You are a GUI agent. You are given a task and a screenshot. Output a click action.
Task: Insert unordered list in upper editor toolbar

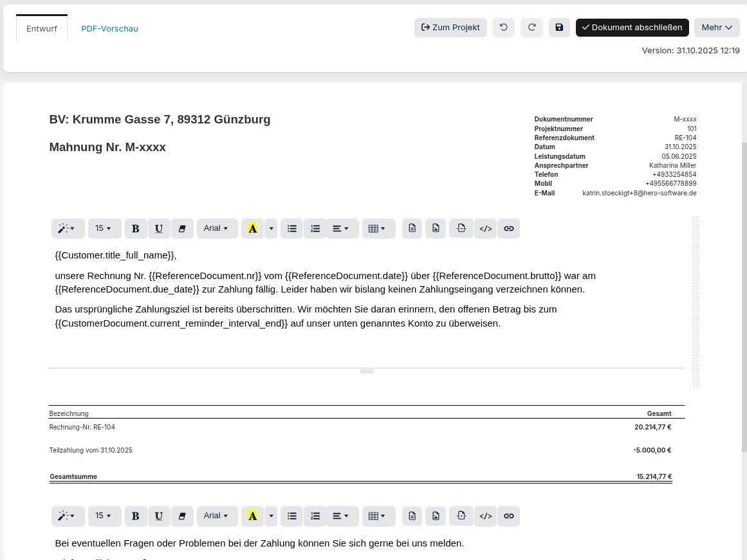coord(292,228)
